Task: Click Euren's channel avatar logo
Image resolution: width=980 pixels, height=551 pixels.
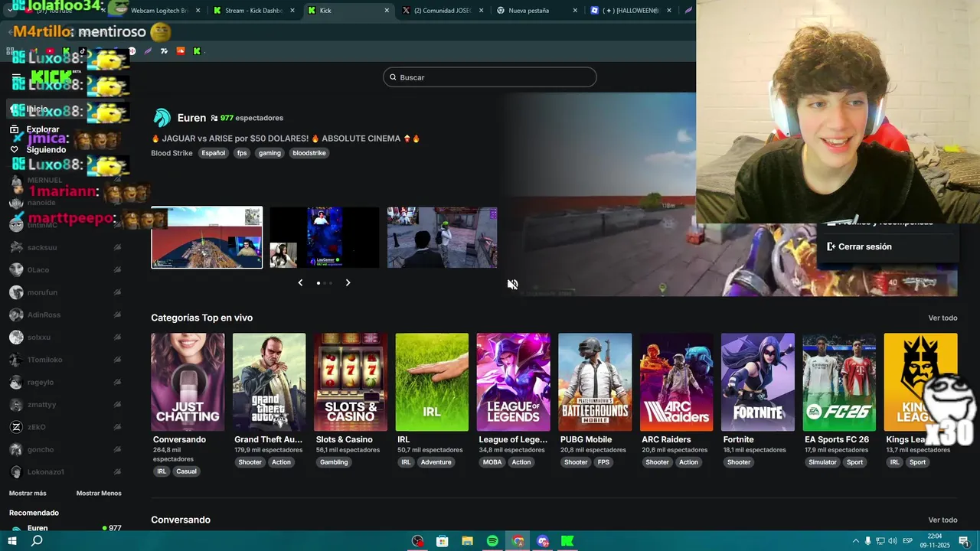Action: click(162, 118)
